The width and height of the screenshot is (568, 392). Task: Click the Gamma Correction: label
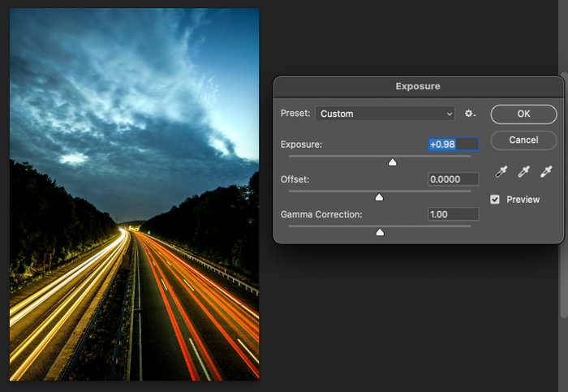point(321,214)
